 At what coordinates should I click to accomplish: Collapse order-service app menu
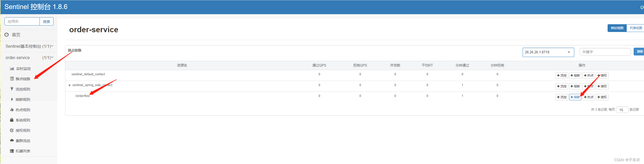pyautogui.click(x=29, y=58)
